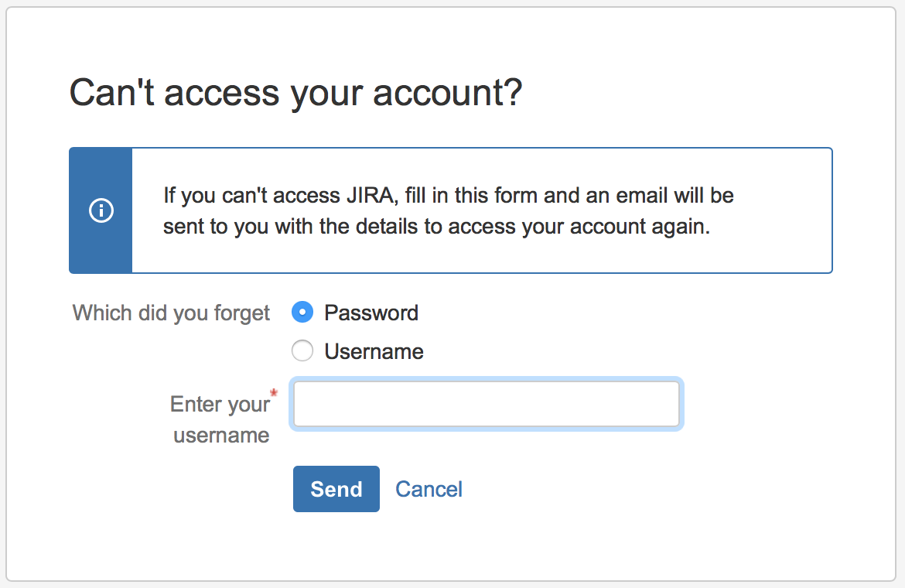Click the "Username" option label text
Screen dimensions: 905x588
coord(374,351)
